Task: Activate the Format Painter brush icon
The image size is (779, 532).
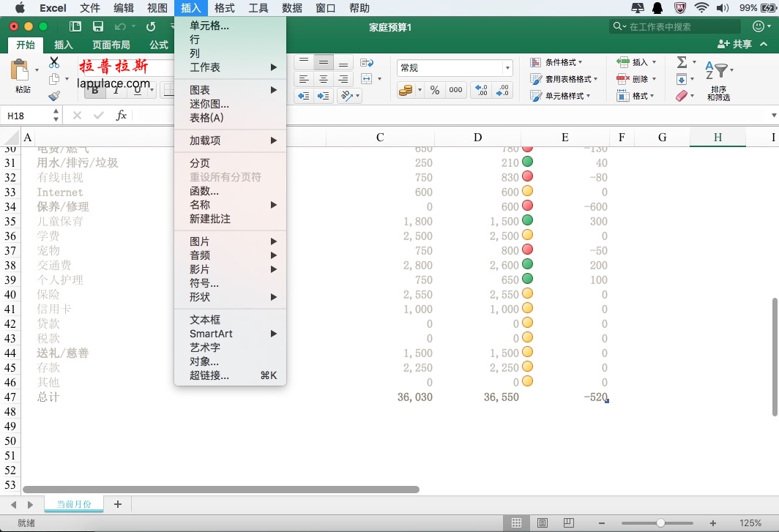Action: pyautogui.click(x=56, y=95)
